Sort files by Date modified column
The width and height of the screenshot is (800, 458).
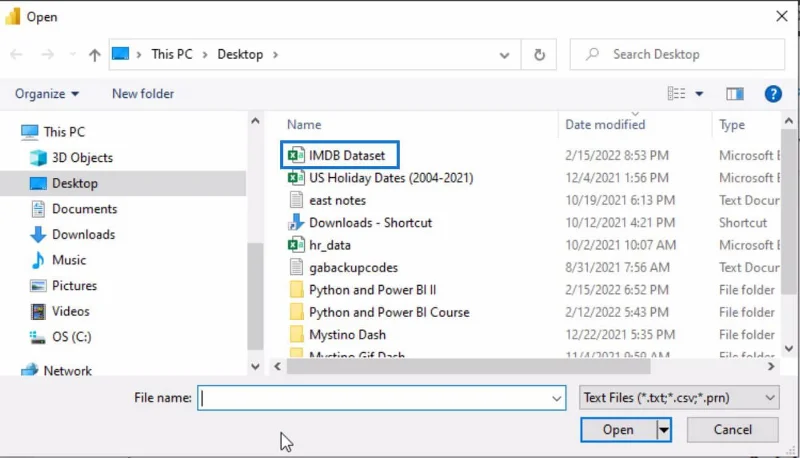click(605, 124)
